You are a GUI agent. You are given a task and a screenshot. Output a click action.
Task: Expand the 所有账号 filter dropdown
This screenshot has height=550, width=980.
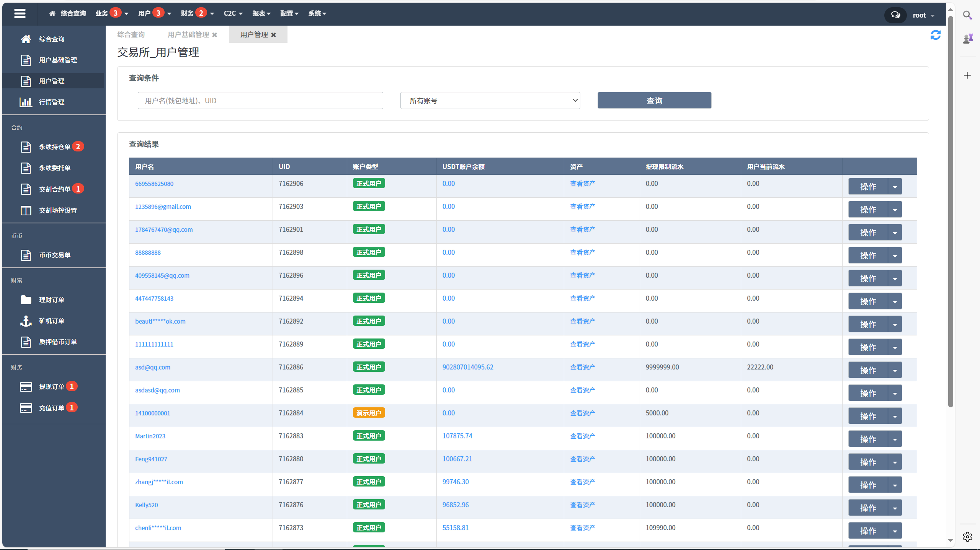[491, 100]
